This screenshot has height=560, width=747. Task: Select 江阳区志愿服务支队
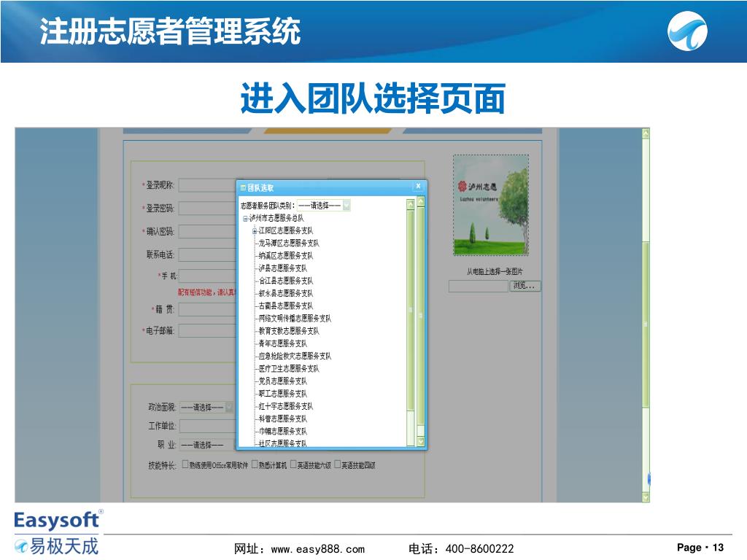pyautogui.click(x=285, y=230)
